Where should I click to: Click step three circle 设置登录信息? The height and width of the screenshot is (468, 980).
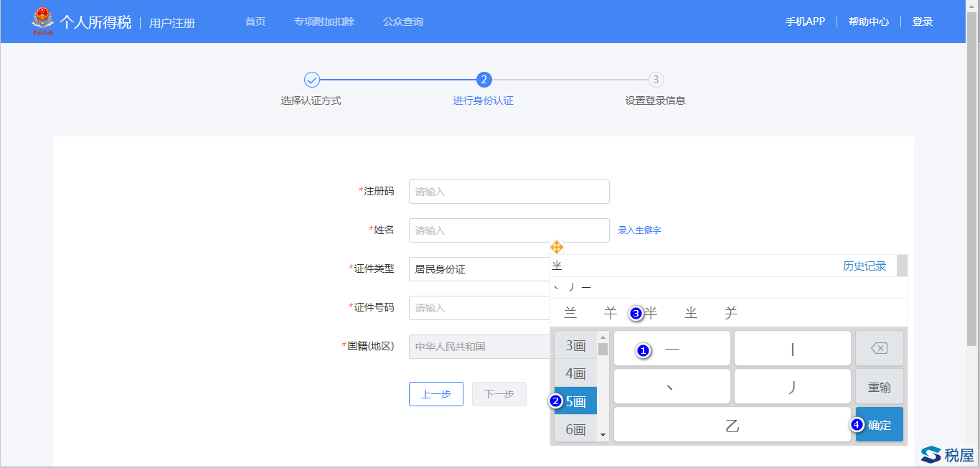coord(656,80)
